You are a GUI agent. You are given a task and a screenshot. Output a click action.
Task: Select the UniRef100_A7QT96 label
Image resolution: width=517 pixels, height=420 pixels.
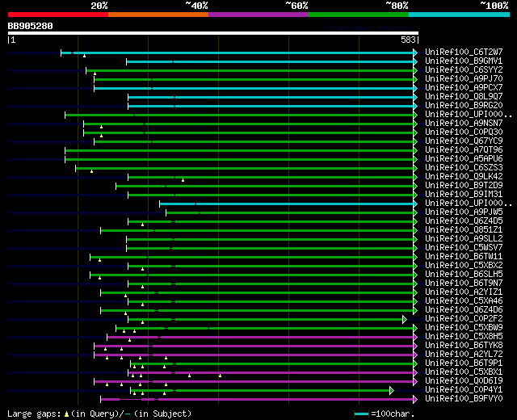[x=464, y=150]
